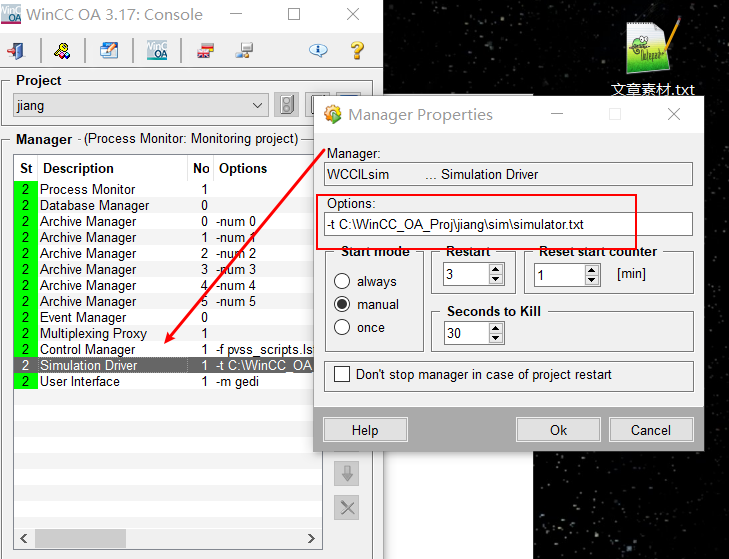
Task: Tick Don't stop manager in case of project restart
Action: click(x=342, y=374)
